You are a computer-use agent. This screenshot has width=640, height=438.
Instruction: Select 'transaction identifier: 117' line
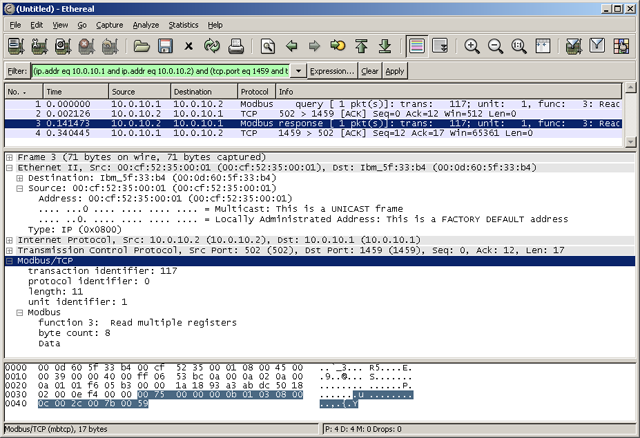pos(102,271)
